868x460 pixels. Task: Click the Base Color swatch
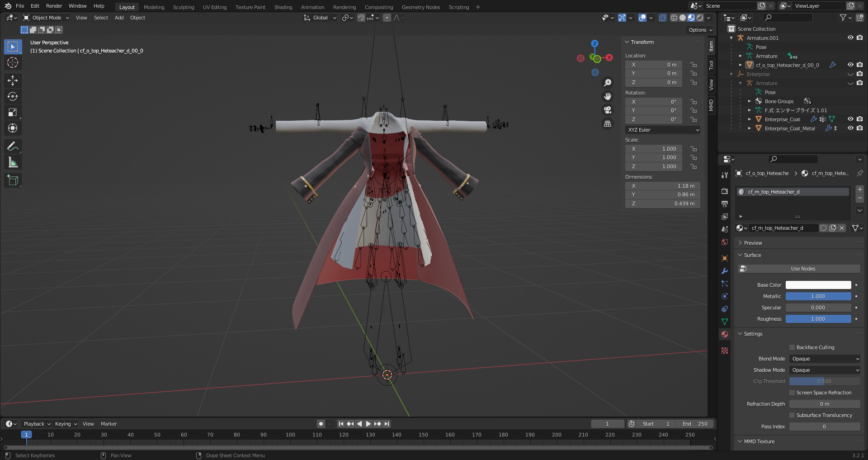818,285
